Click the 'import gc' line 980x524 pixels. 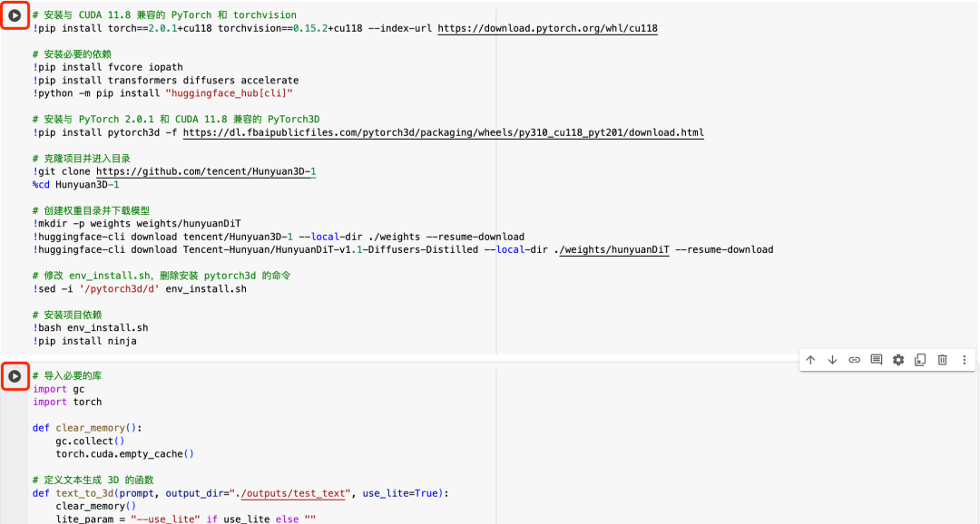tap(58, 389)
